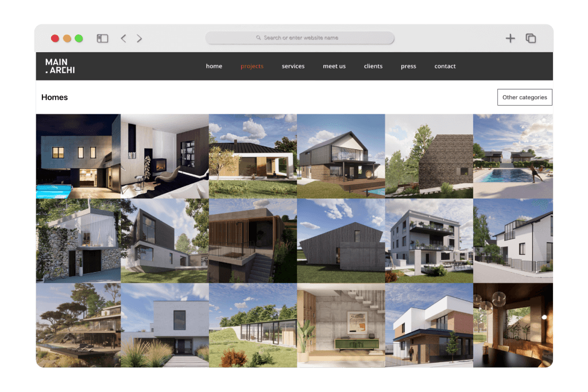Viewport: 588px width, 392px height.
Task: Open the concrete staircase interior thumbnail
Action: click(x=341, y=325)
